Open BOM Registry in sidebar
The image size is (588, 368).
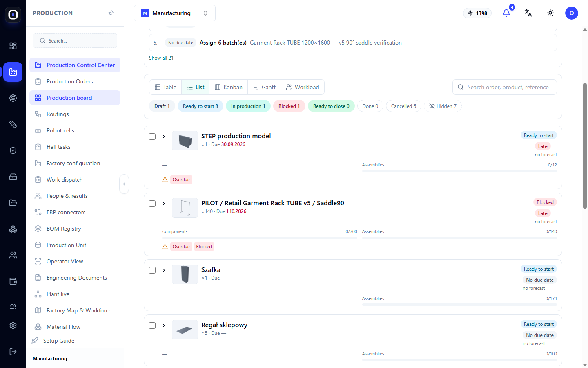pos(75,229)
